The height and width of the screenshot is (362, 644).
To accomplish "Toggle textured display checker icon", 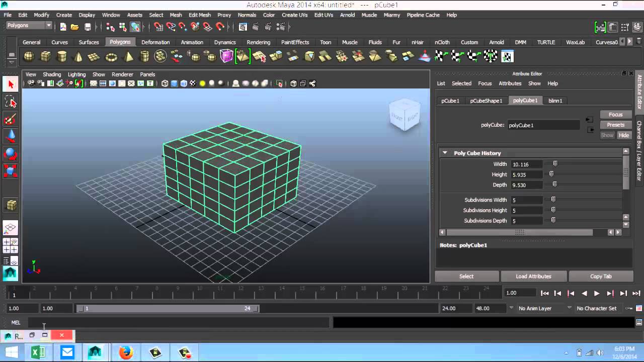I will point(193,83).
